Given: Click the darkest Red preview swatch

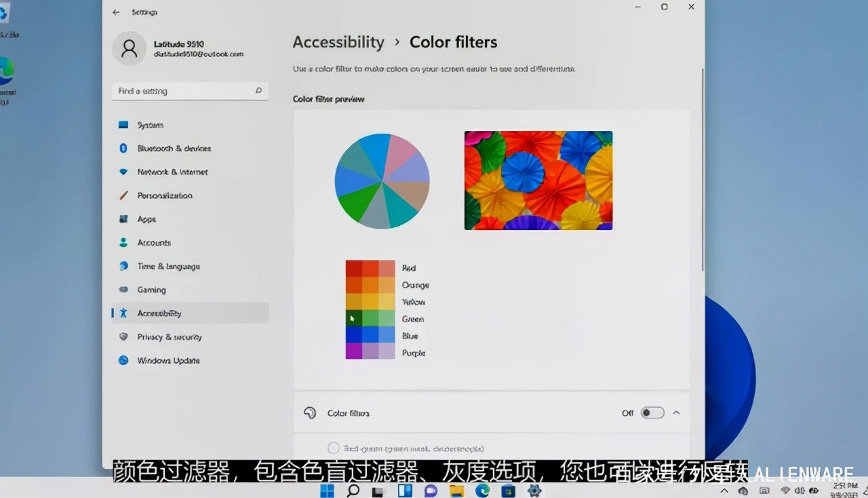Looking at the screenshot, I should click(353, 268).
